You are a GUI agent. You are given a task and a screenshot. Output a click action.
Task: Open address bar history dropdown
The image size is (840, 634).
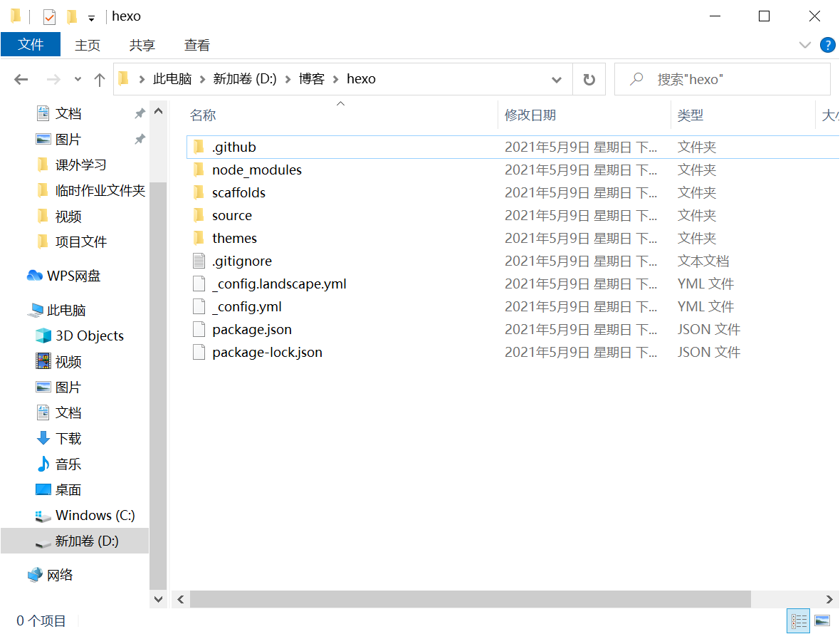pyautogui.click(x=556, y=80)
